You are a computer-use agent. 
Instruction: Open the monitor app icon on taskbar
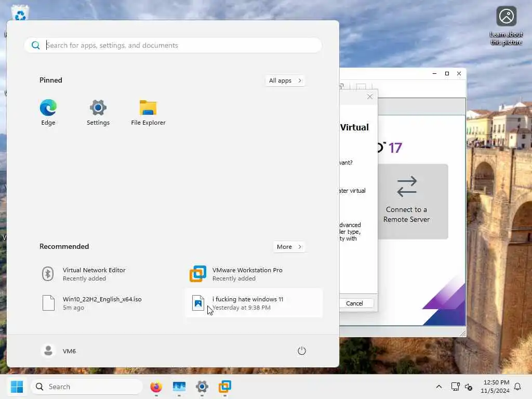pos(179,387)
